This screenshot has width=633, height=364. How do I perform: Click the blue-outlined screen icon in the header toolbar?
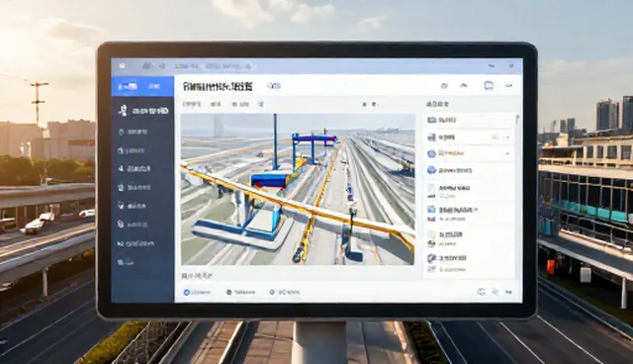(x=489, y=85)
